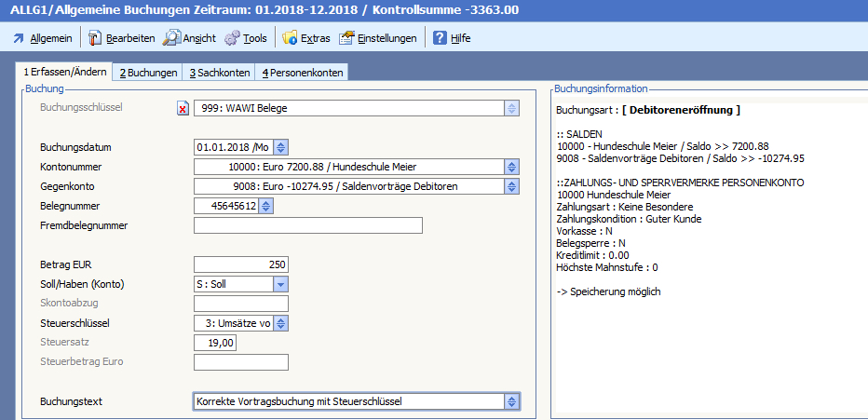Click the Betrag EUR input field
The image size is (868, 420).
pyautogui.click(x=241, y=264)
